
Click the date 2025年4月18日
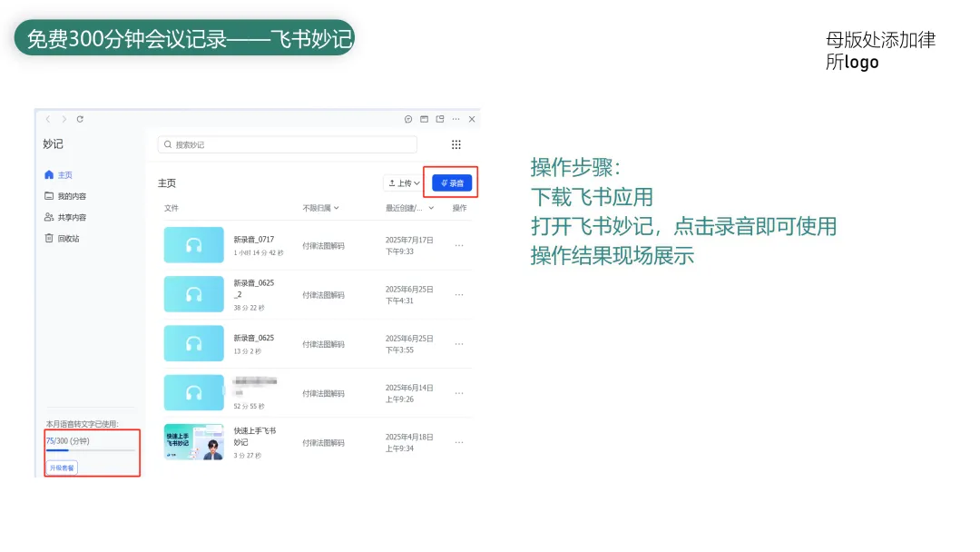[409, 437]
